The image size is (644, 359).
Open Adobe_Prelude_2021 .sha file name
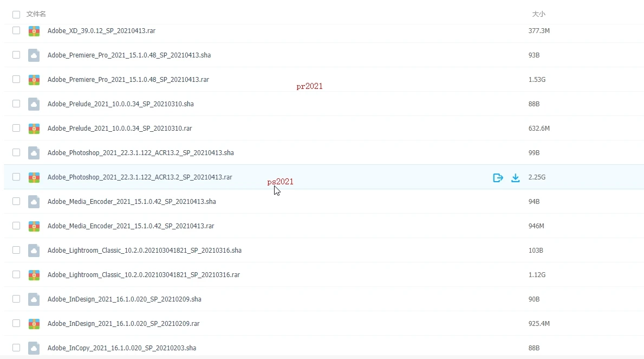tap(120, 104)
